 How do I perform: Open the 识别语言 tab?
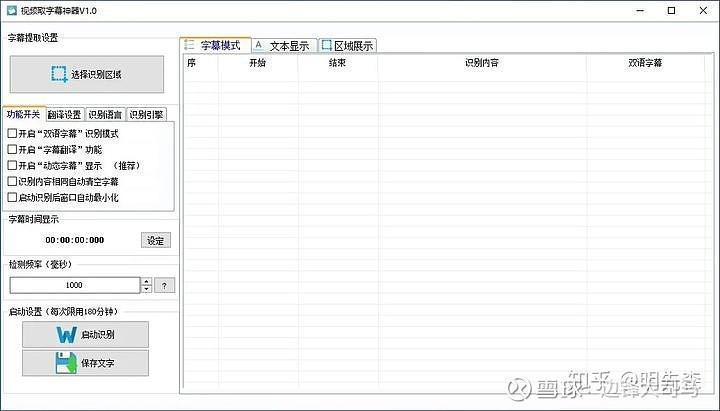[105, 114]
